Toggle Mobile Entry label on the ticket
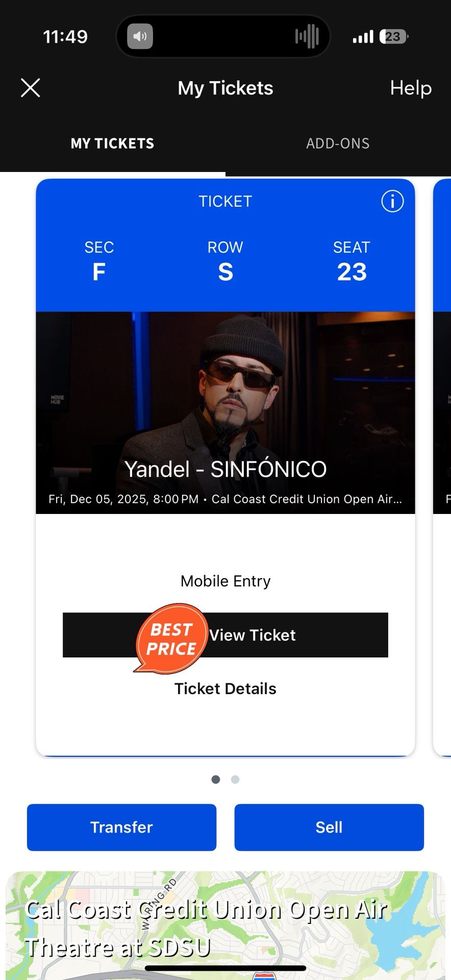451x980 pixels. point(225,580)
